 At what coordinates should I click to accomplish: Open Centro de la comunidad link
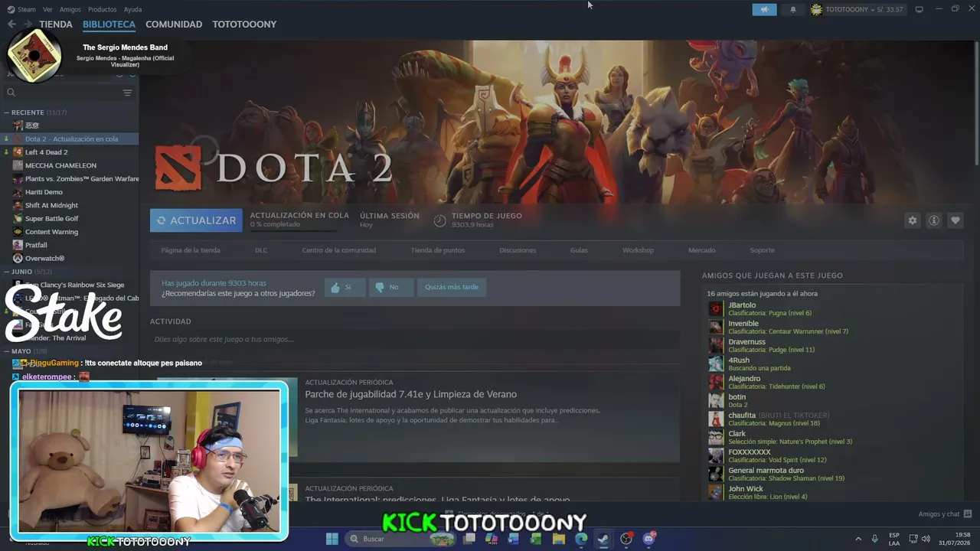coord(339,250)
